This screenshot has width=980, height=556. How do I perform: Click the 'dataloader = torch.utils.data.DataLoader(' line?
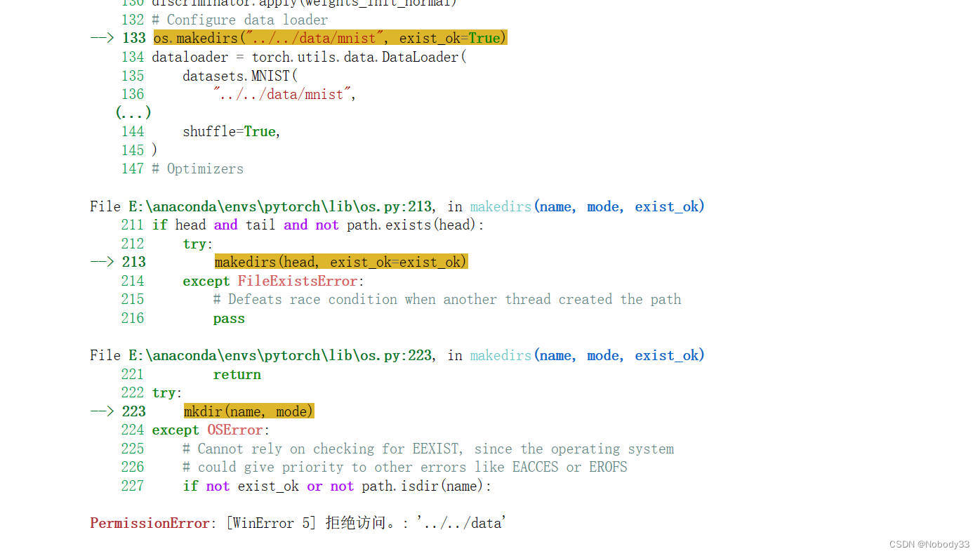coord(310,57)
